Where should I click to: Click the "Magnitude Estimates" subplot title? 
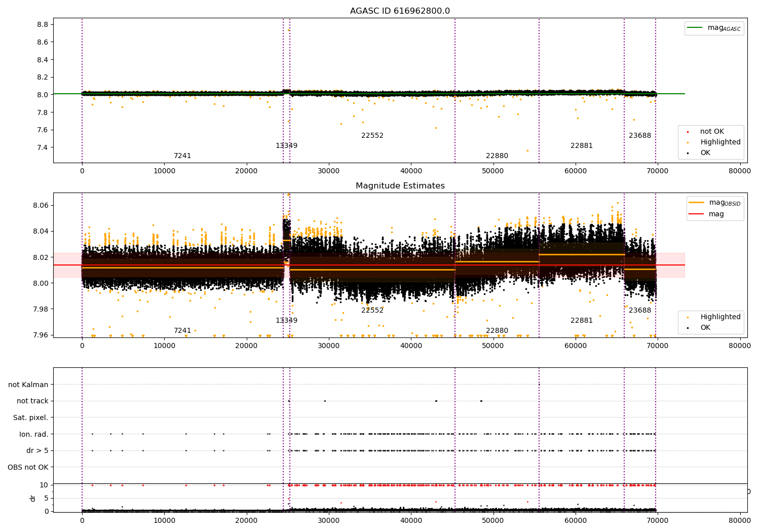click(400, 186)
